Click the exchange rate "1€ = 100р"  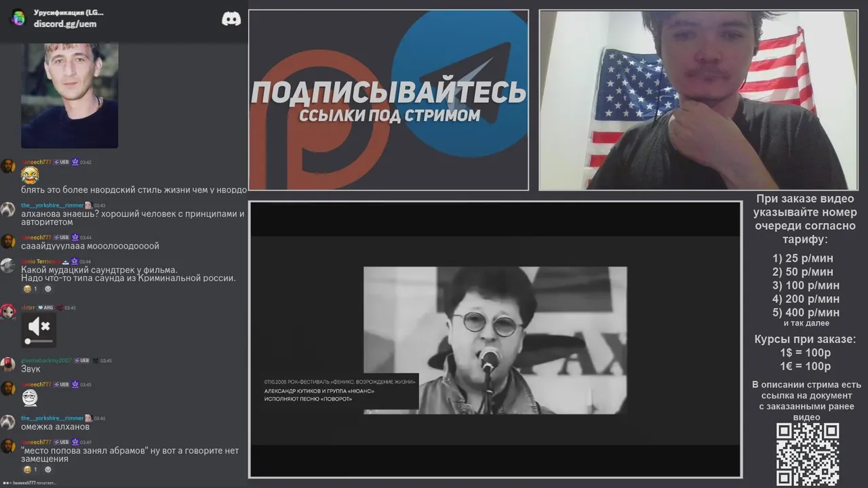(x=806, y=367)
